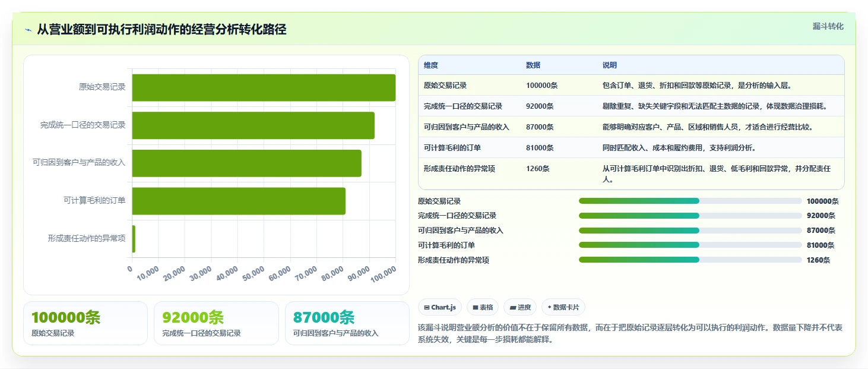Click the 1260条 value beside the progress bar
Viewport: 868px width, 369px height.
click(818, 260)
